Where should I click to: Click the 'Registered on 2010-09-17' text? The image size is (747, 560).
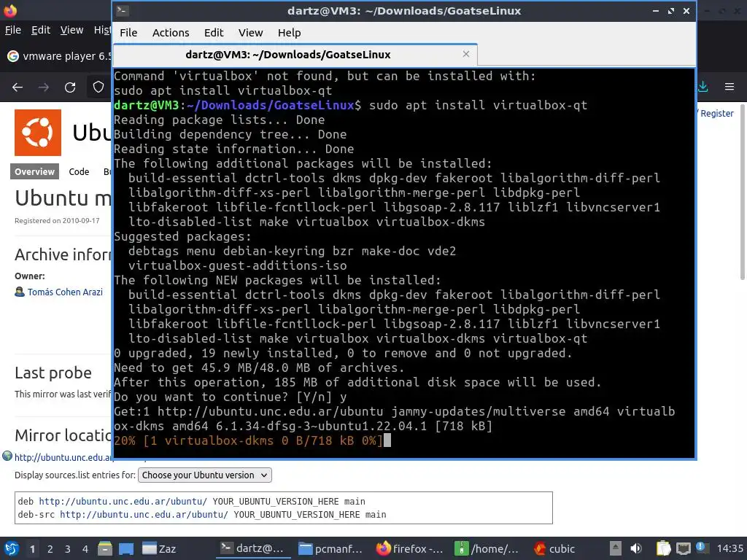pos(57,220)
